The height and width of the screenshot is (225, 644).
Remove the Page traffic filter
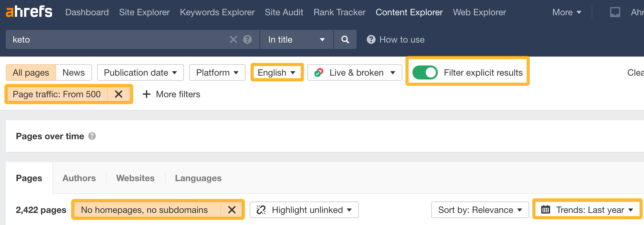point(119,94)
